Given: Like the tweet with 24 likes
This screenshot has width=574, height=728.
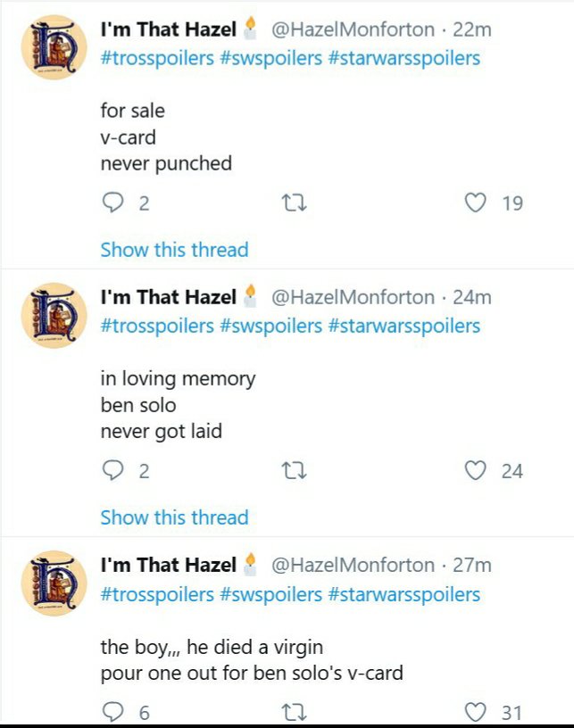Looking at the screenshot, I should coord(476,471).
